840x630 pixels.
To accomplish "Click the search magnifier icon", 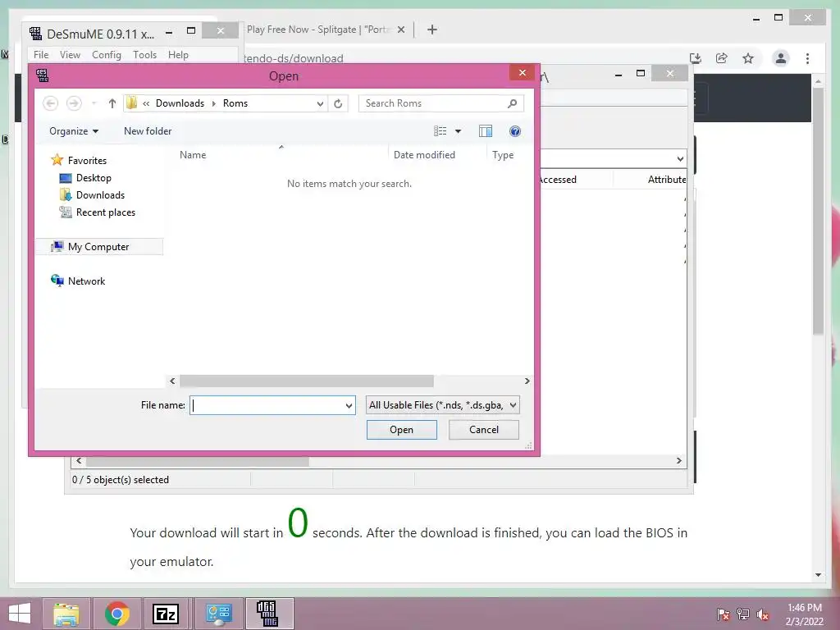I will pyautogui.click(x=512, y=103).
